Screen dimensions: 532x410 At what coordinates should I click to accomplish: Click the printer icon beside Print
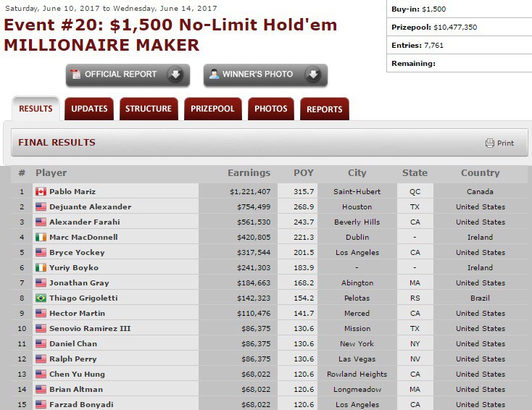490,143
